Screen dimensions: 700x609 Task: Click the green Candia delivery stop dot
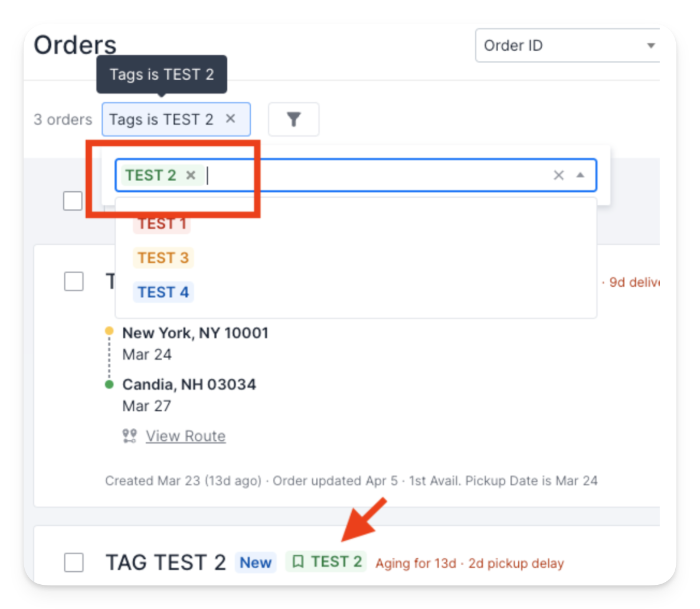(109, 384)
